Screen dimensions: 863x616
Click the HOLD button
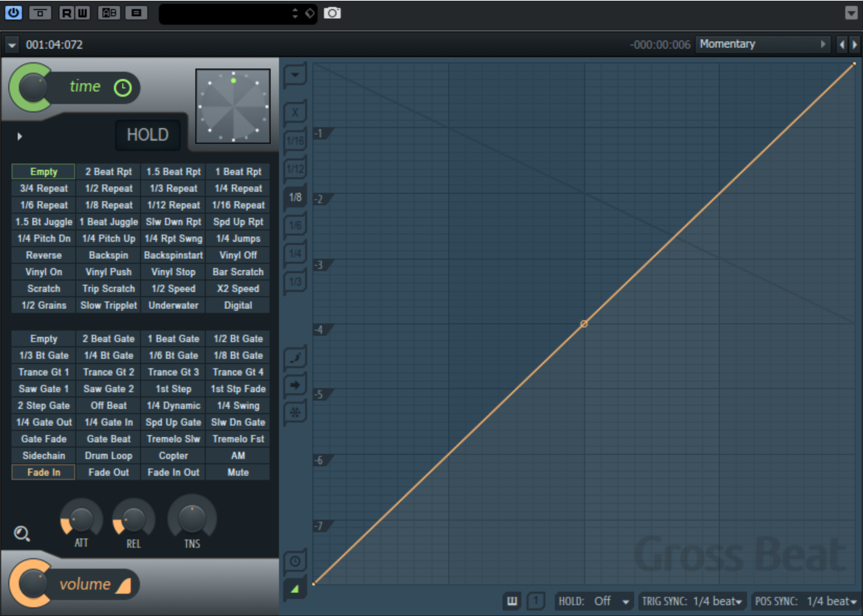tap(148, 135)
